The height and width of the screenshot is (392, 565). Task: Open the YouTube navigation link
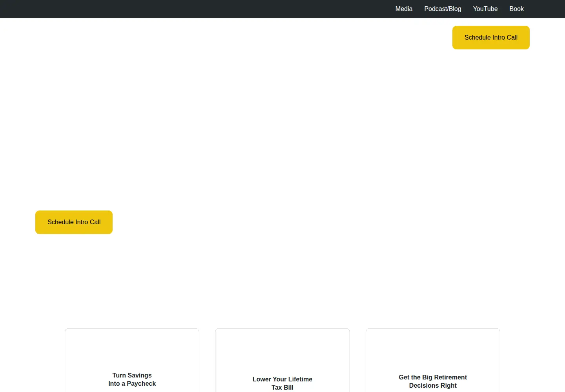coord(485,9)
